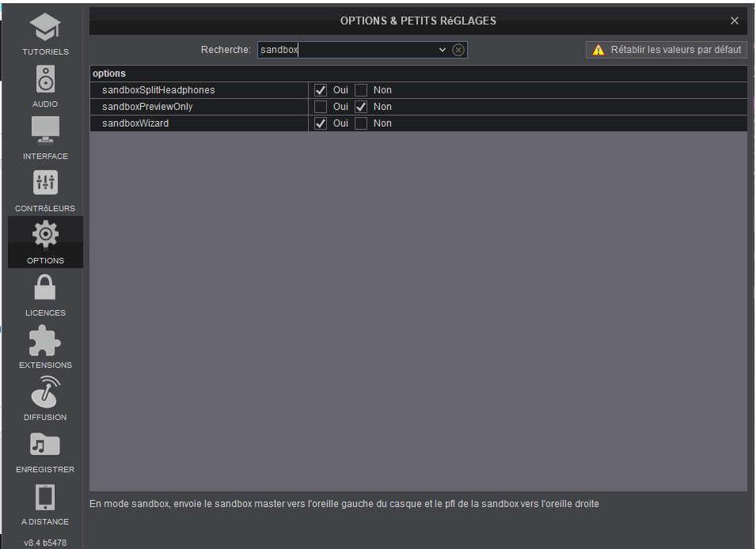This screenshot has height=549, width=756.
Task: Open the Licences padlock icon
Action: click(x=45, y=287)
